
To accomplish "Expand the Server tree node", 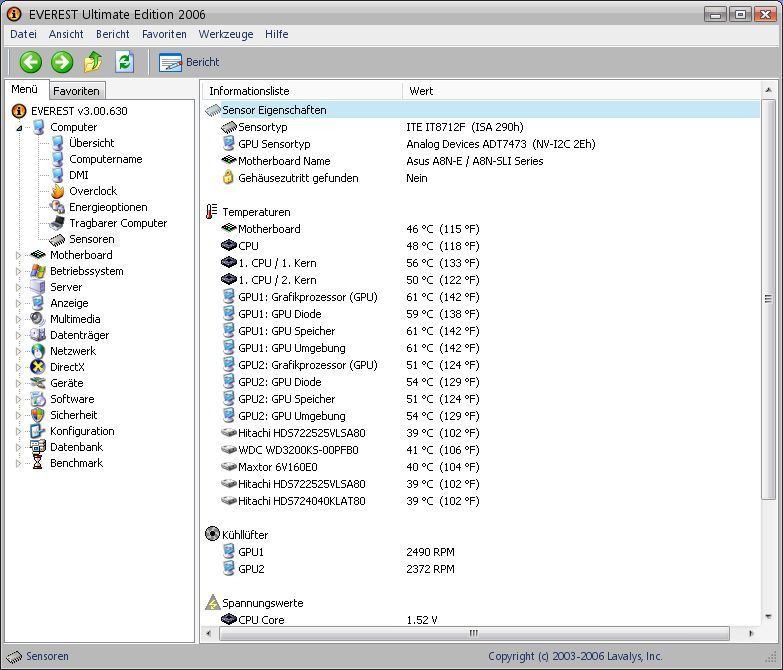I will pyautogui.click(x=18, y=287).
